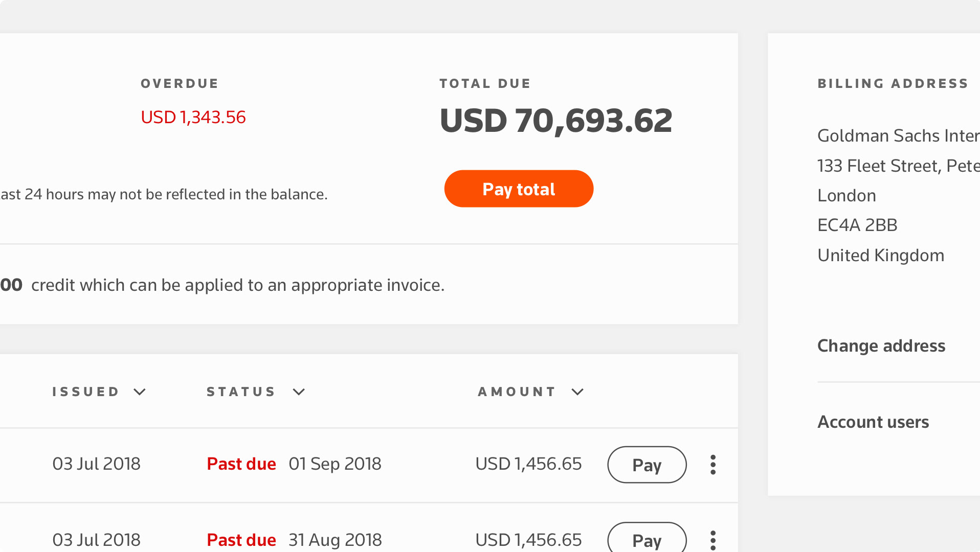Click Past due status of second invoice
The width and height of the screenshot is (980, 552).
(x=241, y=540)
